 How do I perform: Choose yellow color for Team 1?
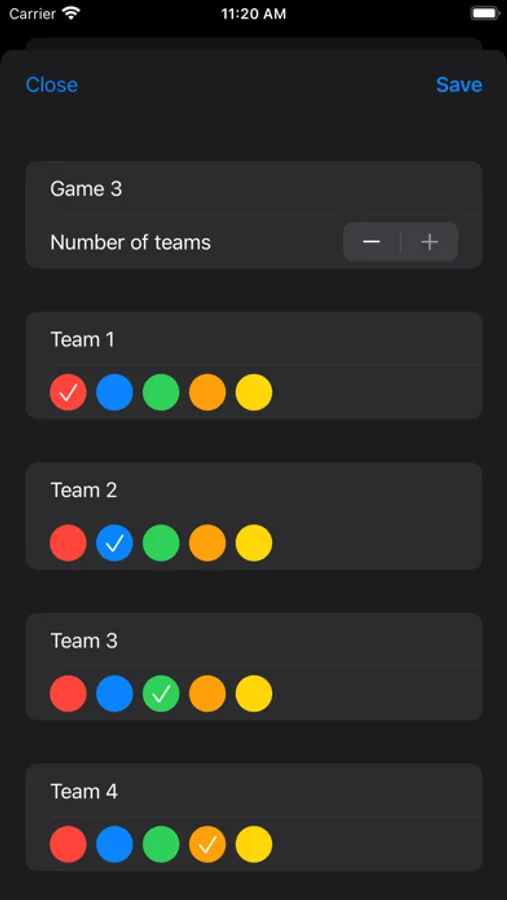click(x=254, y=392)
